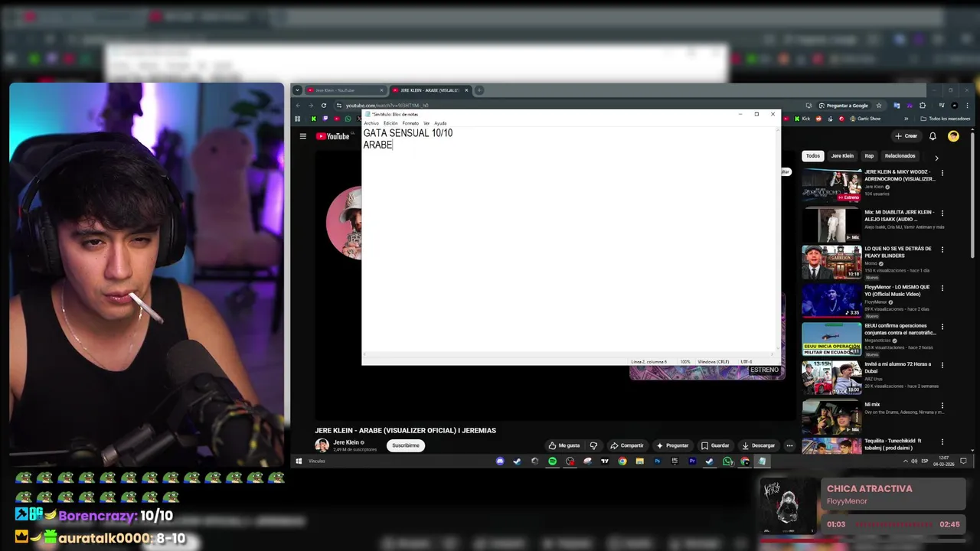Open Notepad Formato menu
The width and height of the screenshot is (980, 551).
coord(410,123)
